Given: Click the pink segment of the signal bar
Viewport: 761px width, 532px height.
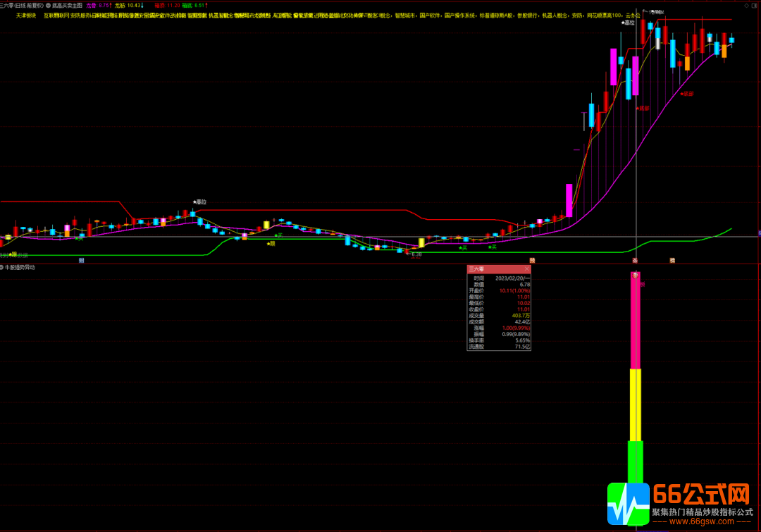Looking at the screenshot, I should pos(636,321).
